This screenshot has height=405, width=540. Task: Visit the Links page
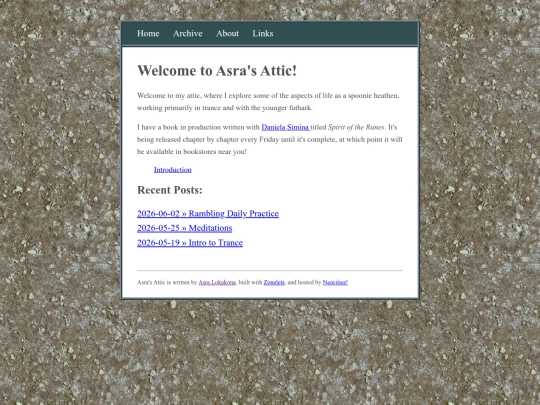pyautogui.click(x=263, y=33)
